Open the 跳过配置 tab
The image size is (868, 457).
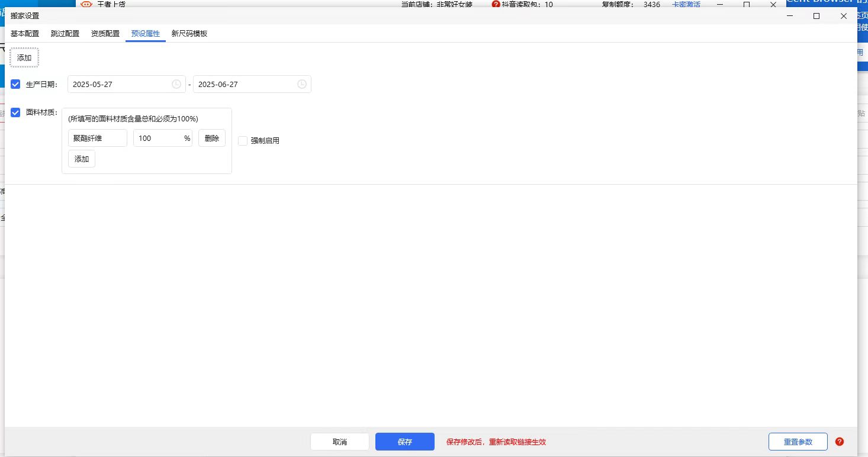(x=65, y=34)
